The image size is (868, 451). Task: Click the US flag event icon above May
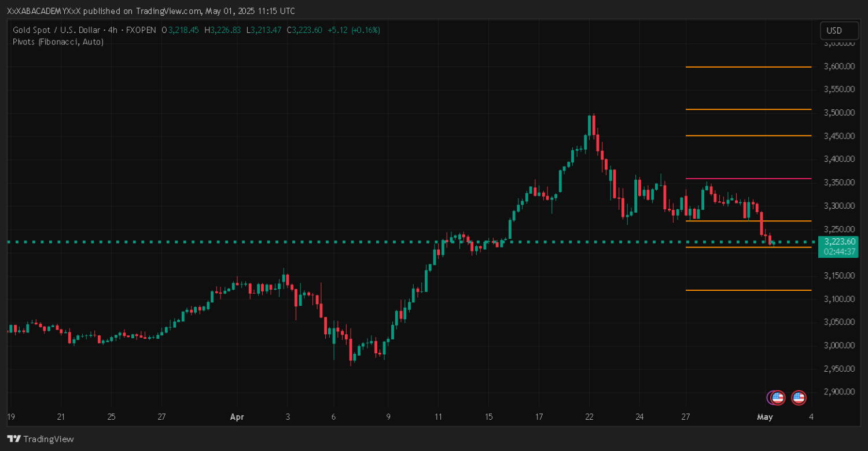[x=778, y=397]
